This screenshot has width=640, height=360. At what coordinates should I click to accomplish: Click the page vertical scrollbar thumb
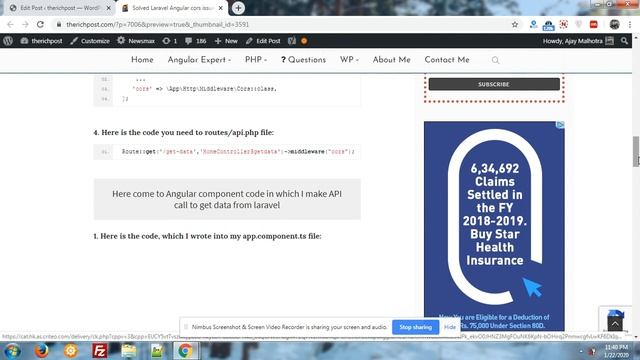[x=636, y=151]
